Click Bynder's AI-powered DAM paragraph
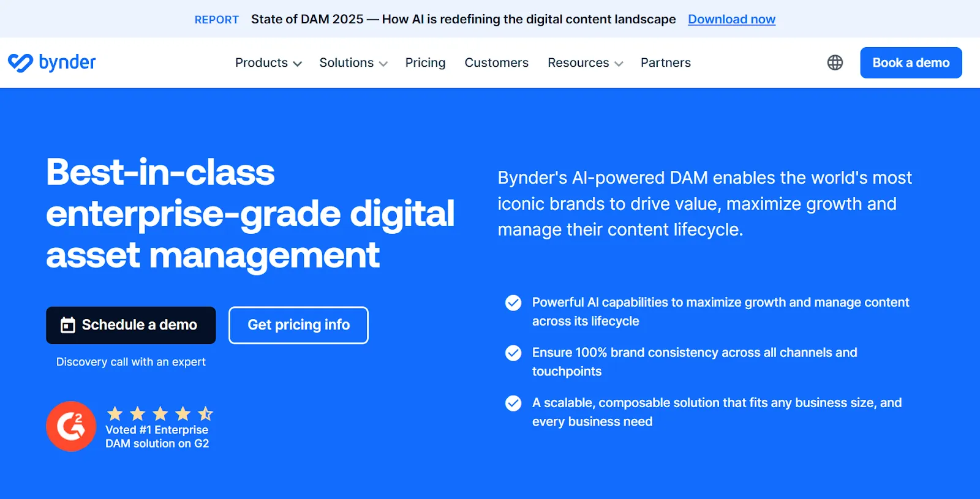 pos(704,203)
